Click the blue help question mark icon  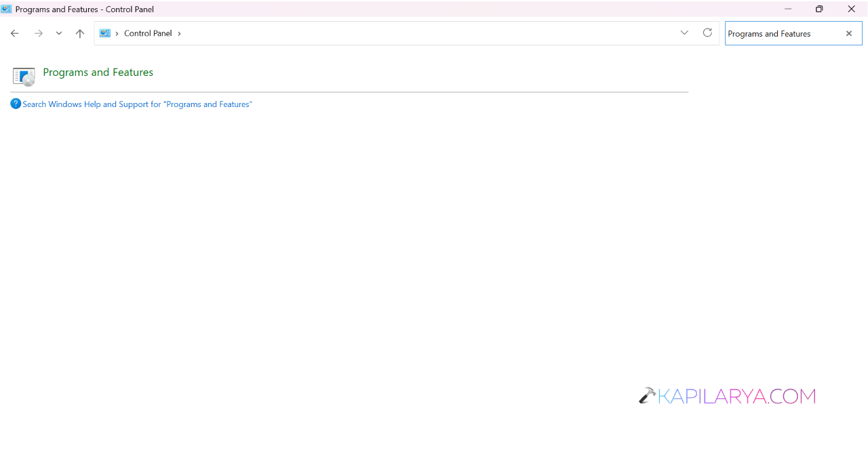click(x=16, y=104)
